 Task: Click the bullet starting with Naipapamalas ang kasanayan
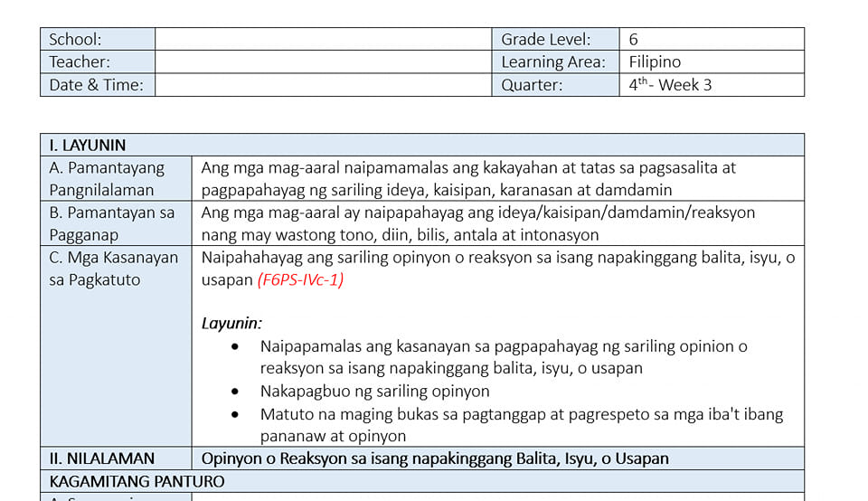(504, 357)
